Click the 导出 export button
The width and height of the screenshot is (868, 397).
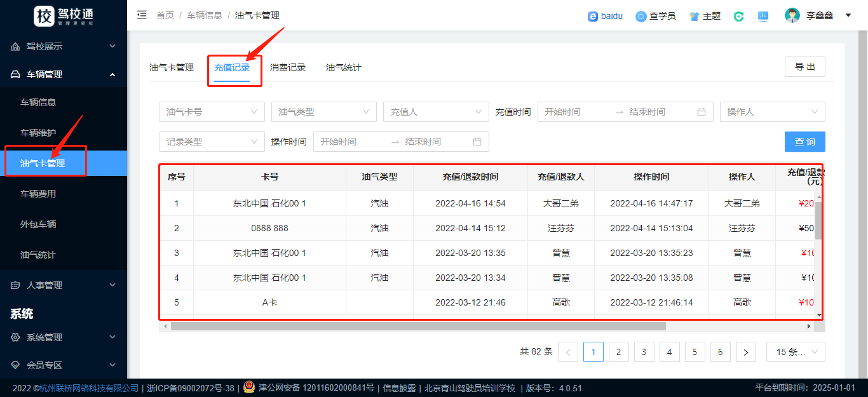click(x=805, y=67)
